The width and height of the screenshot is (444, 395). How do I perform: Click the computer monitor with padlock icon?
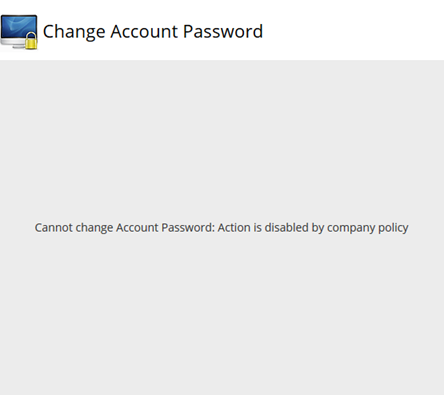(x=19, y=32)
